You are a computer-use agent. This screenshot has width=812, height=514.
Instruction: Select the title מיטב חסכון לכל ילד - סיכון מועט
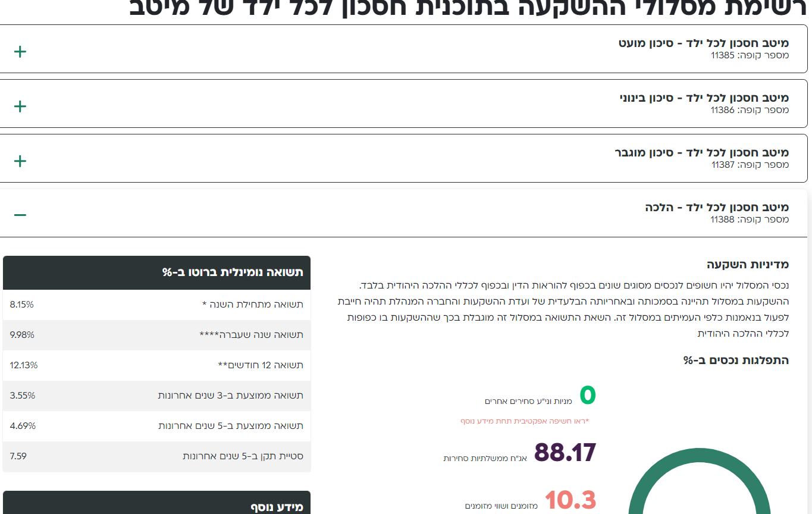pos(703,43)
